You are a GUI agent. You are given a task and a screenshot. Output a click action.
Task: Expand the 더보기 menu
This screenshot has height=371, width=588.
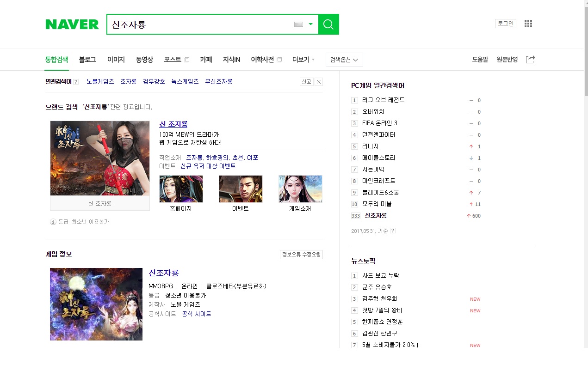coord(303,60)
